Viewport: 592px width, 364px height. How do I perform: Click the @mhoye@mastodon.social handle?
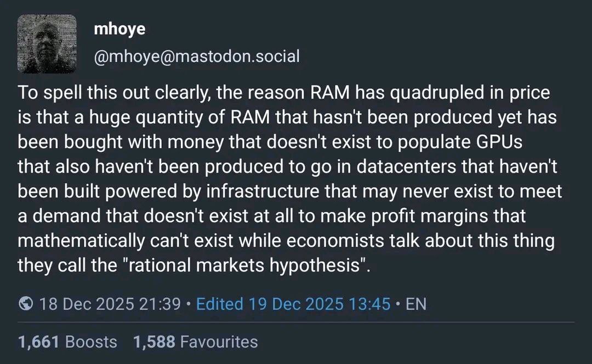[197, 56]
